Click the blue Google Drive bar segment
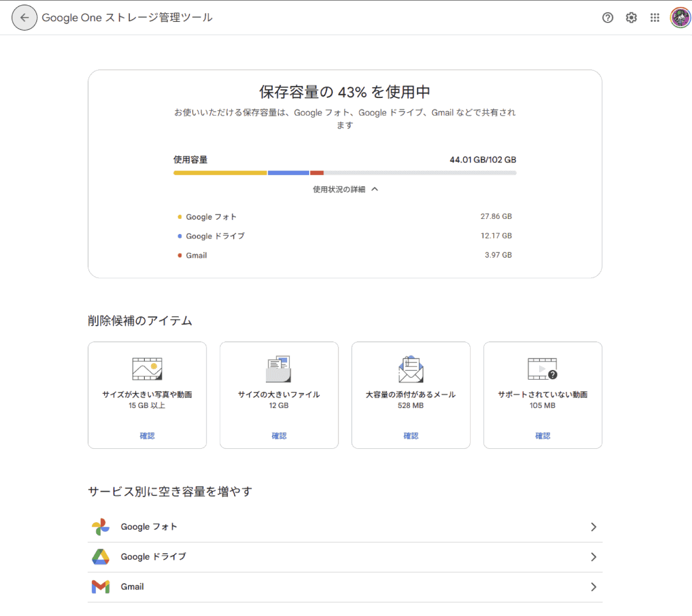This screenshot has height=616, width=692. pos(288,173)
